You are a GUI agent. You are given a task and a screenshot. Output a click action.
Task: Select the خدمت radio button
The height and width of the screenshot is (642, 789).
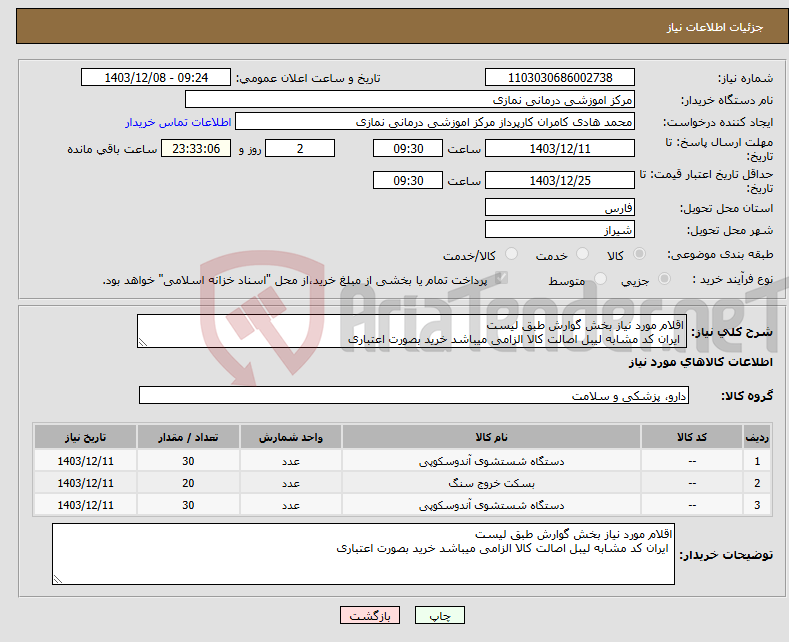click(x=582, y=254)
